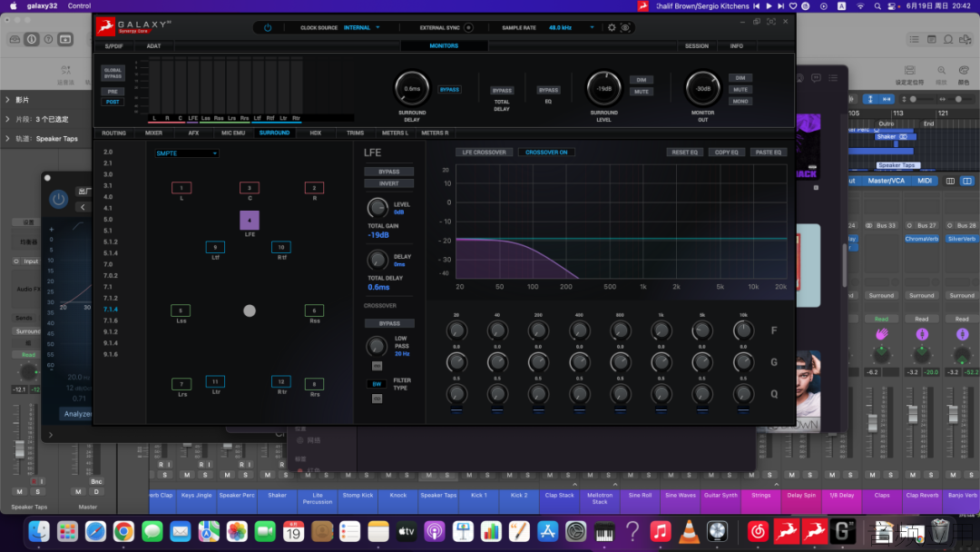Select the 9.1.6 surround format
Viewport: 980px width, 552px height.
pos(111,354)
